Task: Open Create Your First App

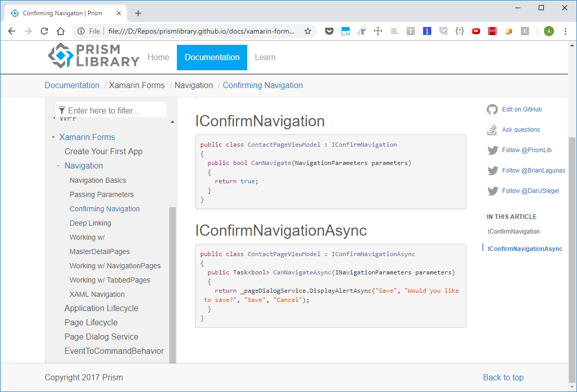Action: (103, 151)
